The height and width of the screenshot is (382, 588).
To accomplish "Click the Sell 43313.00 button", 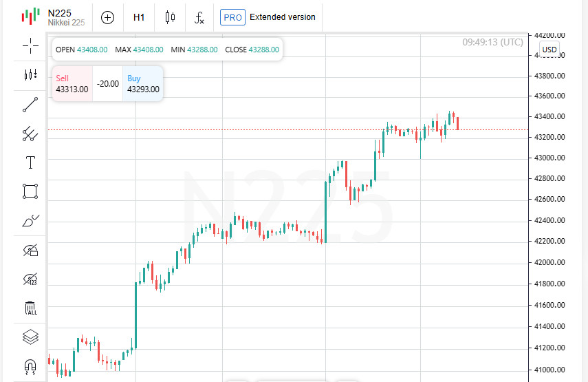I will click(x=72, y=84).
